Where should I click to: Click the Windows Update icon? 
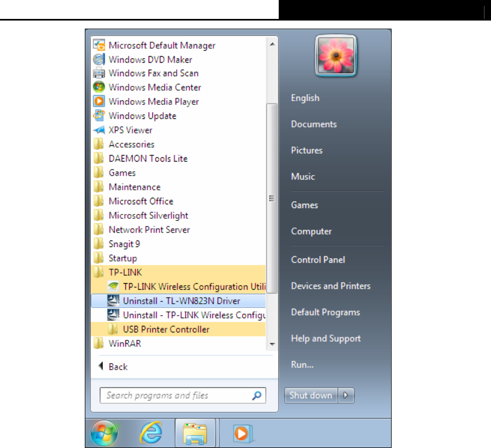click(99, 116)
